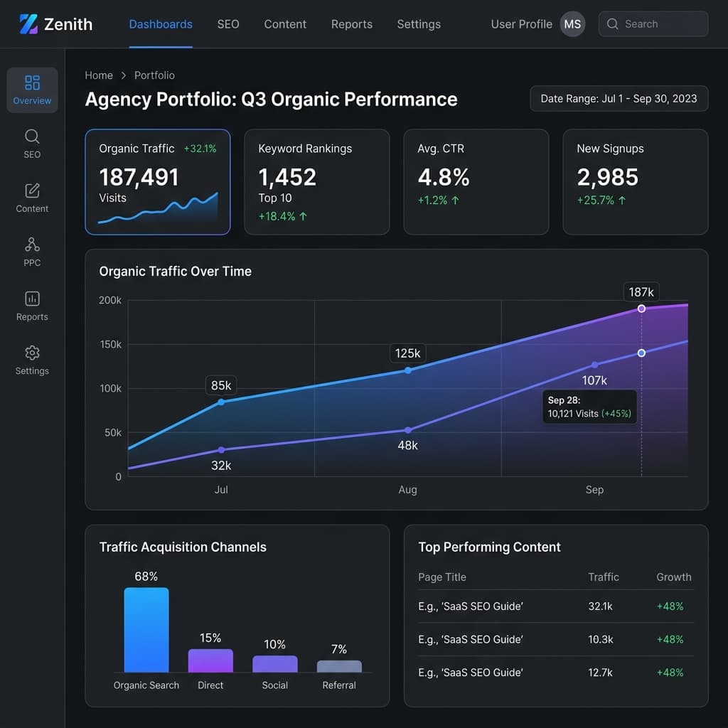Open SEO via sidebar magnifier icon
Screen dimensions: 728x728
[x=32, y=136]
